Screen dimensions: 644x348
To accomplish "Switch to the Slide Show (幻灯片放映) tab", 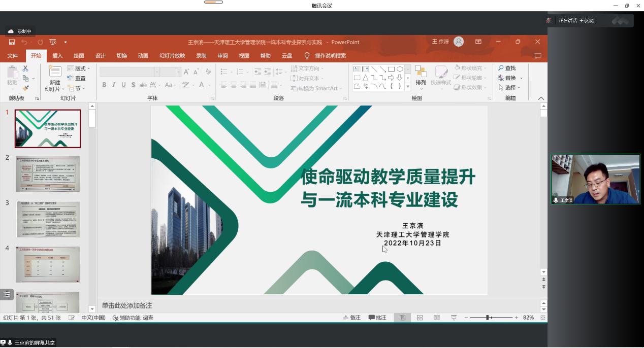I will point(172,56).
